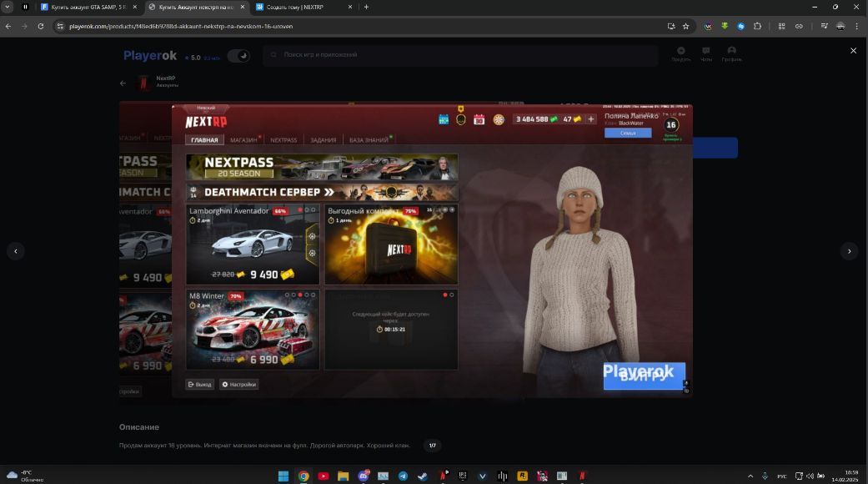
Task: Close the image lightbox overlay
Action: [x=853, y=50]
